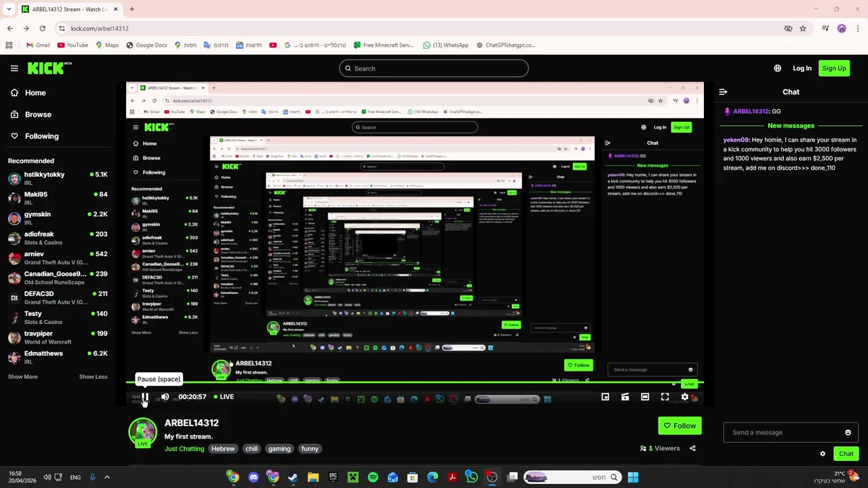Open the language globe selector
The image size is (868, 488).
pos(777,68)
